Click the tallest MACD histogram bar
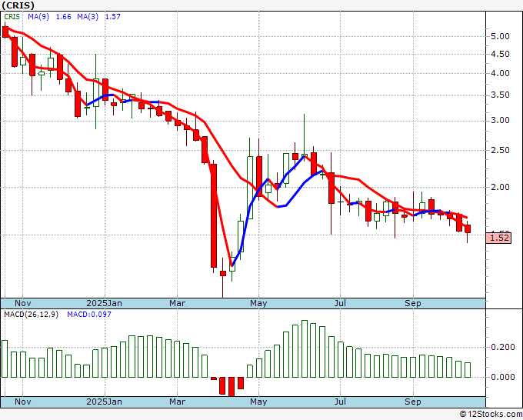Image resolution: width=523 pixels, height=420 pixels. click(x=305, y=349)
